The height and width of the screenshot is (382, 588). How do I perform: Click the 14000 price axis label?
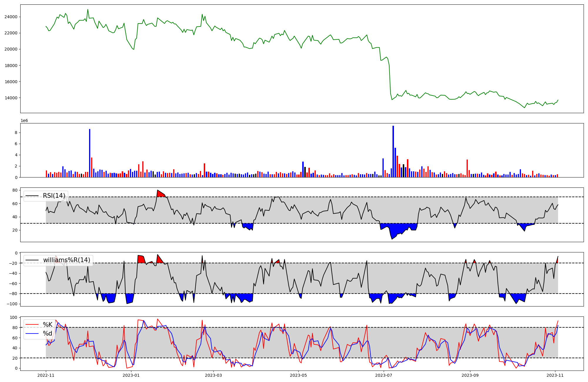[11, 98]
